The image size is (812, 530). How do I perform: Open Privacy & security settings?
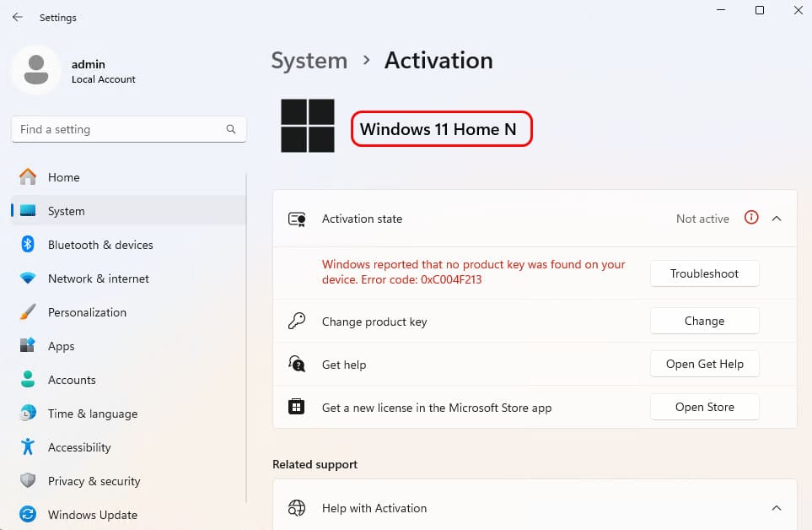(128, 481)
